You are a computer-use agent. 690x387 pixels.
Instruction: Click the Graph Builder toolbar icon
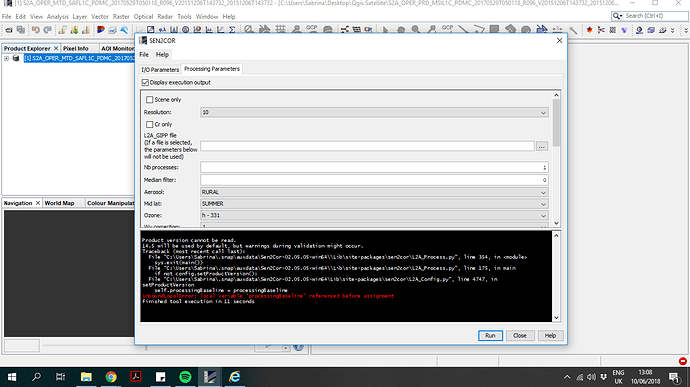tap(345, 30)
